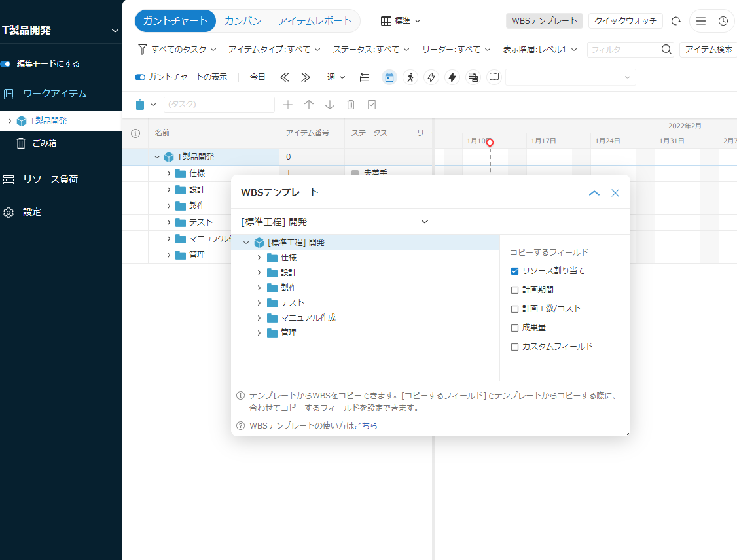
Task: Select the calendar display icon in the toolbar
Action: 389,77
